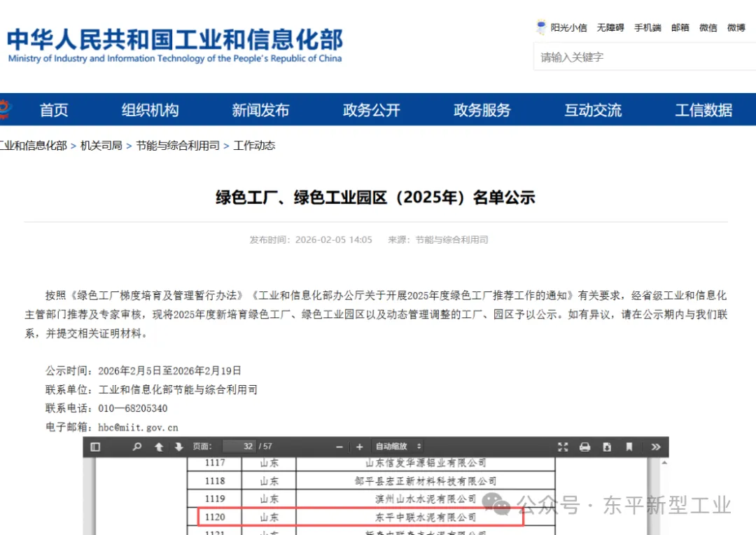Click table cell 1117

[215, 463]
